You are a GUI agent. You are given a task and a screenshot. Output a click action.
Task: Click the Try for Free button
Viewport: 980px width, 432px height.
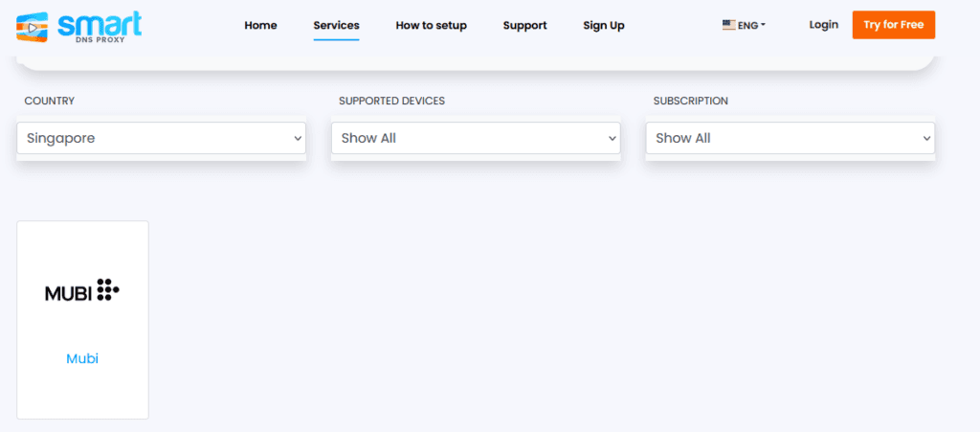pyautogui.click(x=894, y=25)
